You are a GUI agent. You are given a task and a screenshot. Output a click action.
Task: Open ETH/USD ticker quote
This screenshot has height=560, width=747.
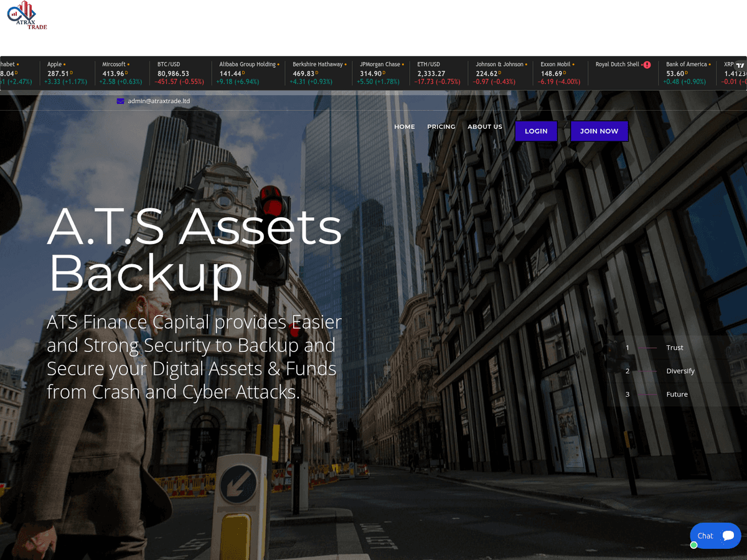tap(439, 73)
